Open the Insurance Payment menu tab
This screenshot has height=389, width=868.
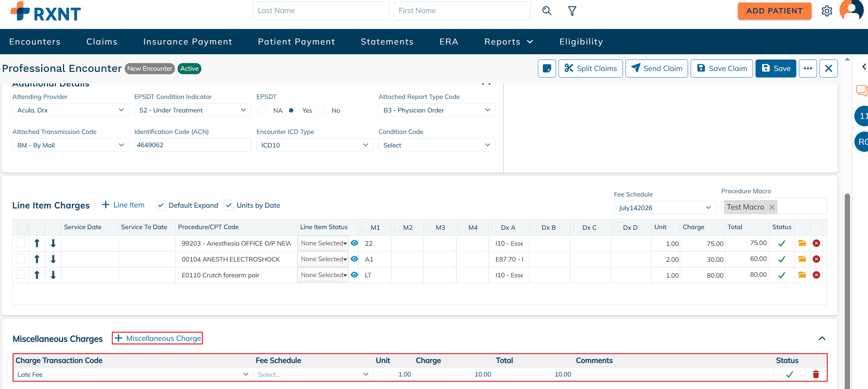tap(187, 42)
